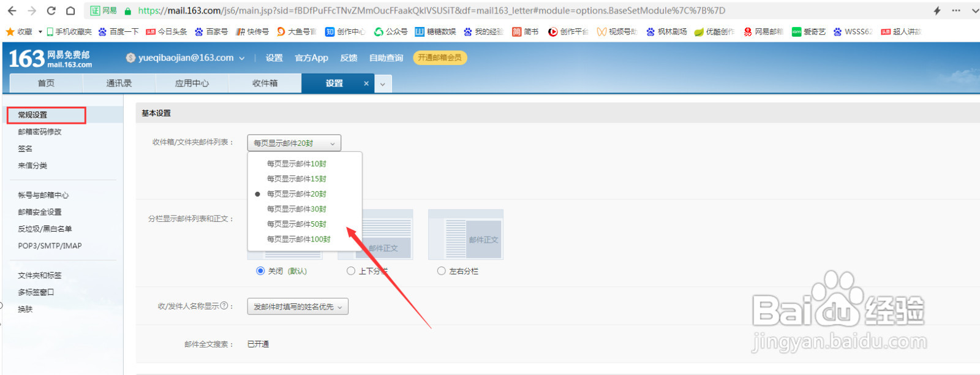Open the 百家号 bookmark
Image resolution: width=980 pixels, height=375 pixels.
(211, 31)
